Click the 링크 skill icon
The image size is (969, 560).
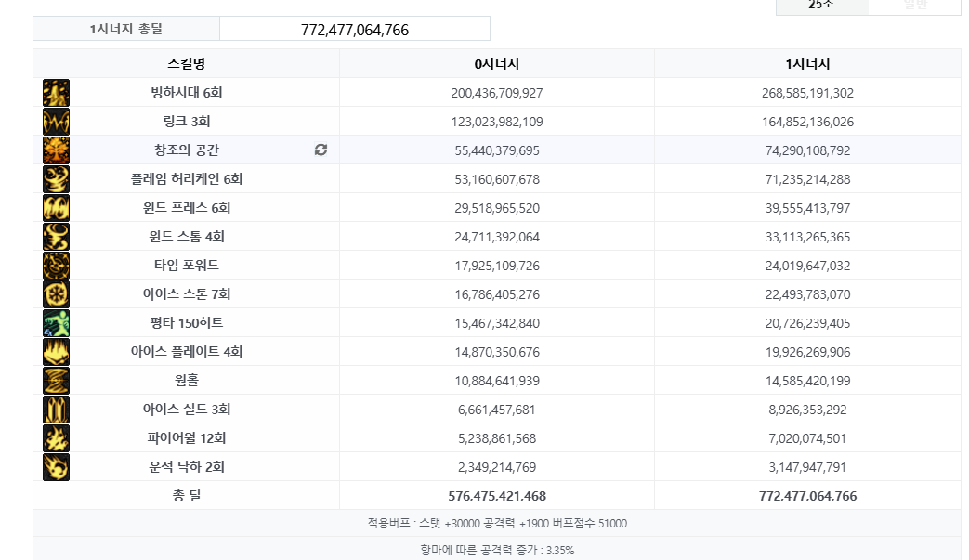point(56,122)
